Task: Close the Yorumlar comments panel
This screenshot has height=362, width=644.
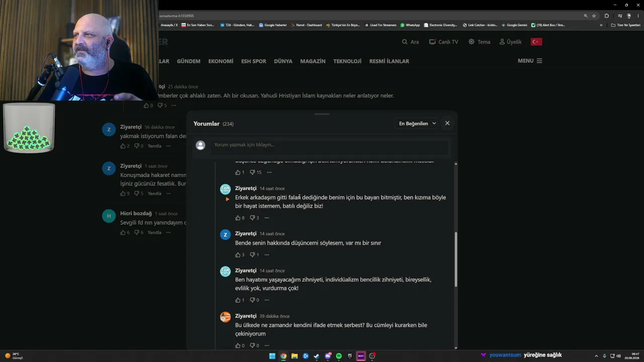Action: click(x=447, y=123)
